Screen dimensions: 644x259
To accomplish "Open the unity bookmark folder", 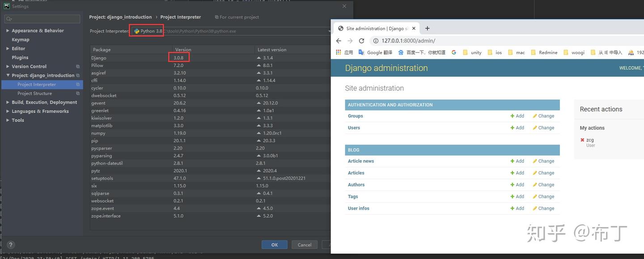I will coord(472,52).
